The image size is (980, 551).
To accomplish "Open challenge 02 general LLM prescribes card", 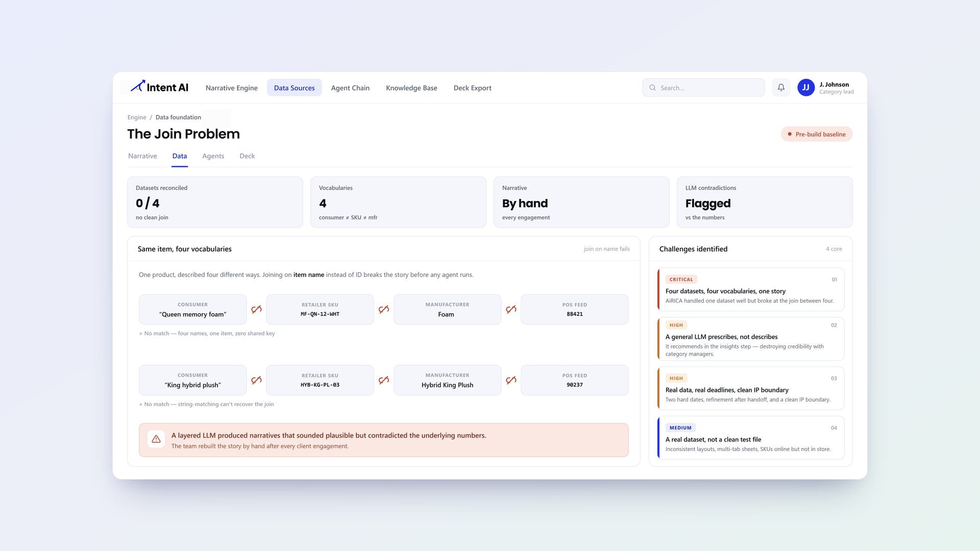I will coord(751,339).
